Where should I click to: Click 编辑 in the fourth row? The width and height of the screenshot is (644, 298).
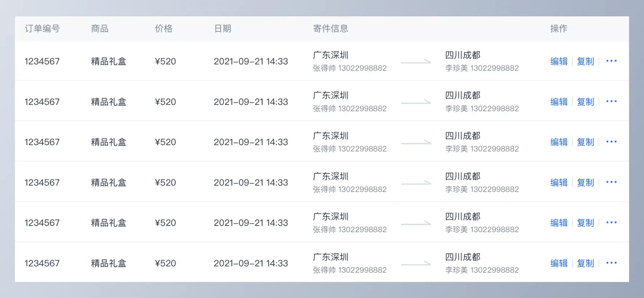[559, 182]
